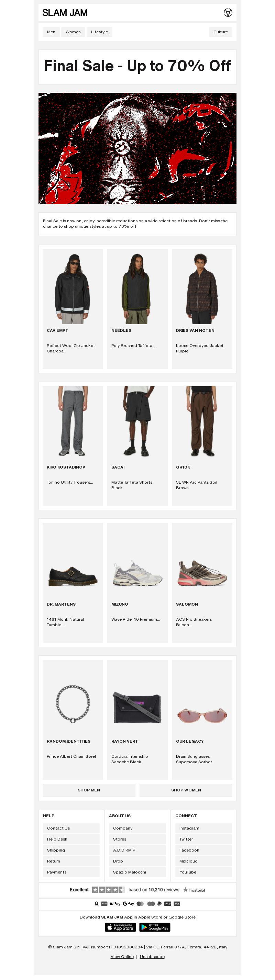
Task: Click the Final Sale hero banner image
Action: tap(137, 148)
